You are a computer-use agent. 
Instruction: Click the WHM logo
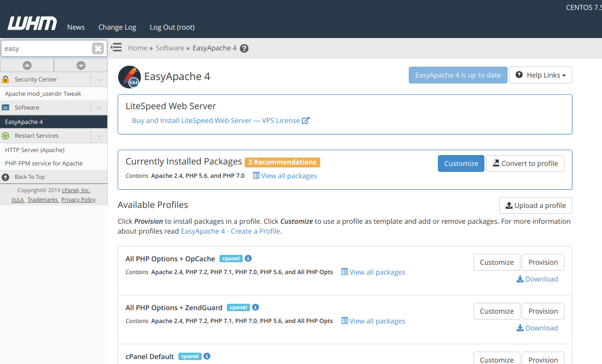32,23
